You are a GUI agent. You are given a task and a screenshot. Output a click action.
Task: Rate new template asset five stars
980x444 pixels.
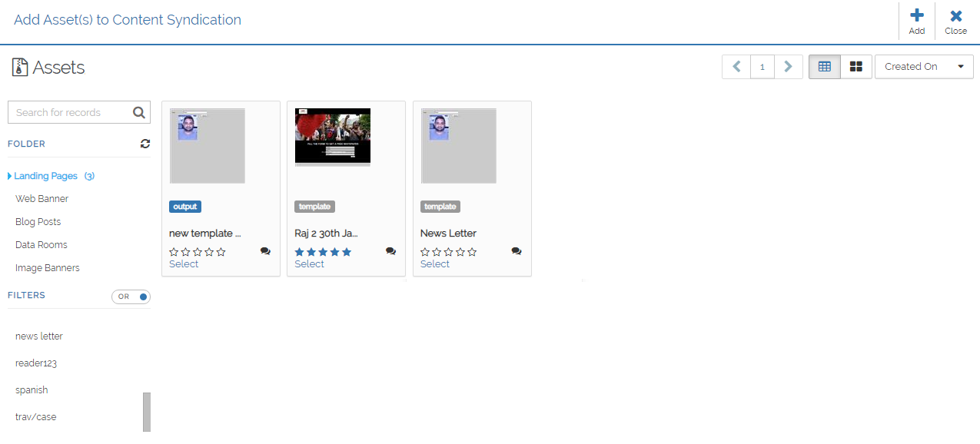pos(221,252)
